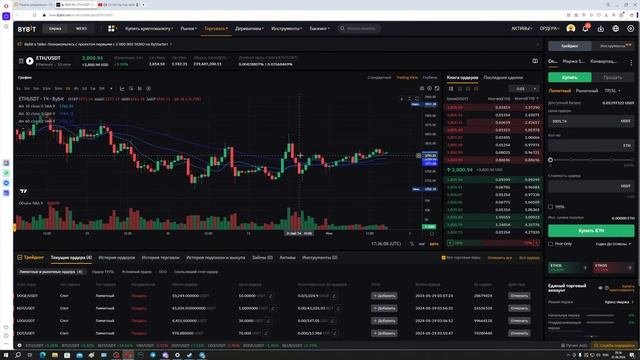Take chart snapshot camera icon

tap(422, 89)
